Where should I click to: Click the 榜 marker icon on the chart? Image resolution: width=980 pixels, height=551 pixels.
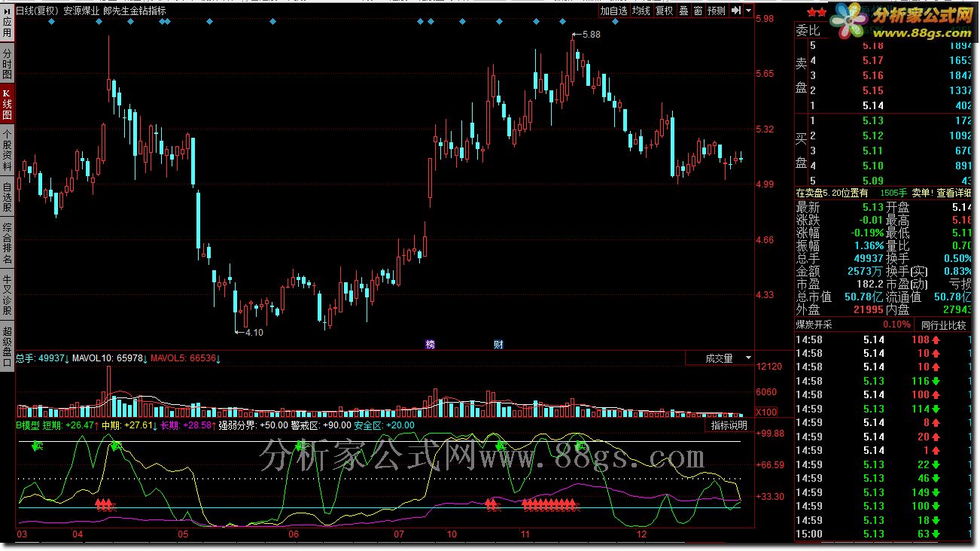(x=430, y=344)
